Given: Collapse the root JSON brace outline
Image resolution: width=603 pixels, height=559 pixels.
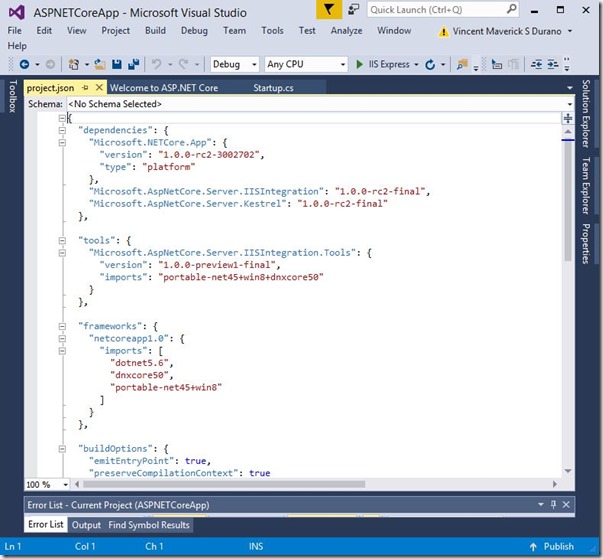Looking at the screenshot, I should [62, 118].
